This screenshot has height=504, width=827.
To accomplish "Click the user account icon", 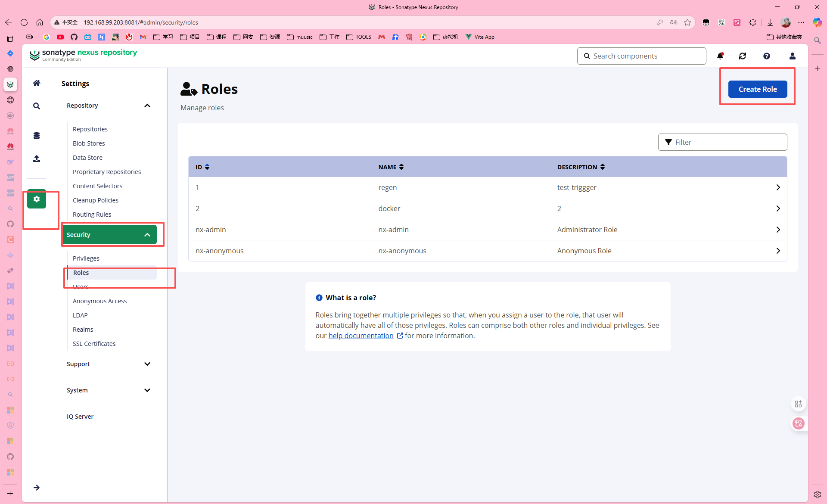I will click(792, 56).
